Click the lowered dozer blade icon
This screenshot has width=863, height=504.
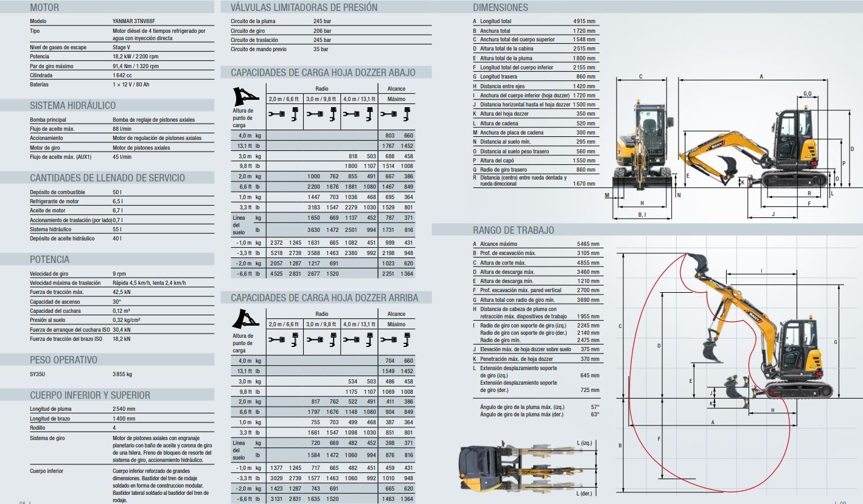click(x=246, y=96)
